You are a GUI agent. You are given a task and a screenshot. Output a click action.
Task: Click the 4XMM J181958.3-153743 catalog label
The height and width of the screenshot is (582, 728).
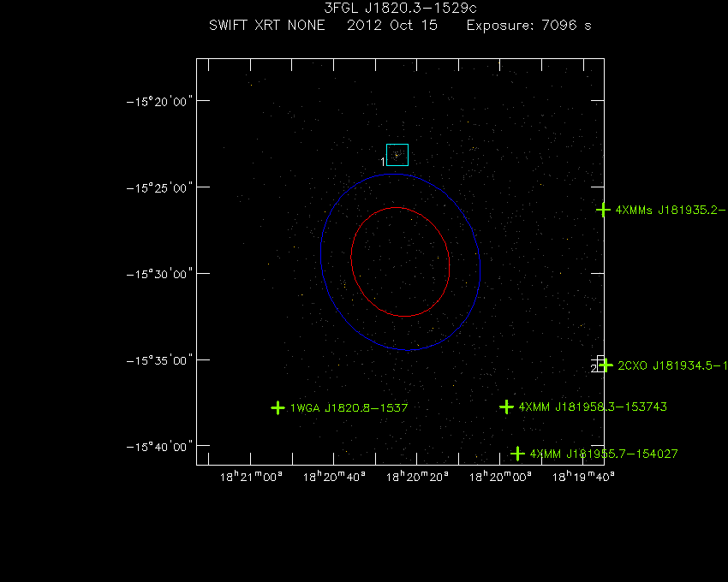(593, 407)
